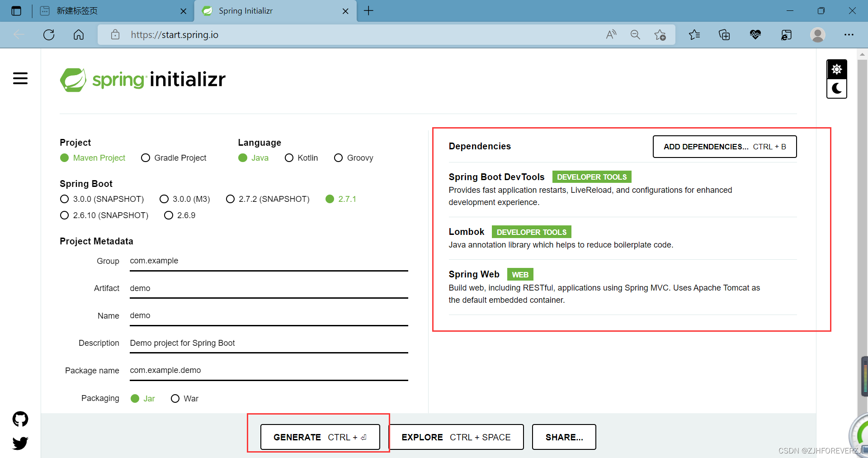This screenshot has width=868, height=458.
Task: Click the Spring Boot DevTools dependency
Action: point(623,189)
